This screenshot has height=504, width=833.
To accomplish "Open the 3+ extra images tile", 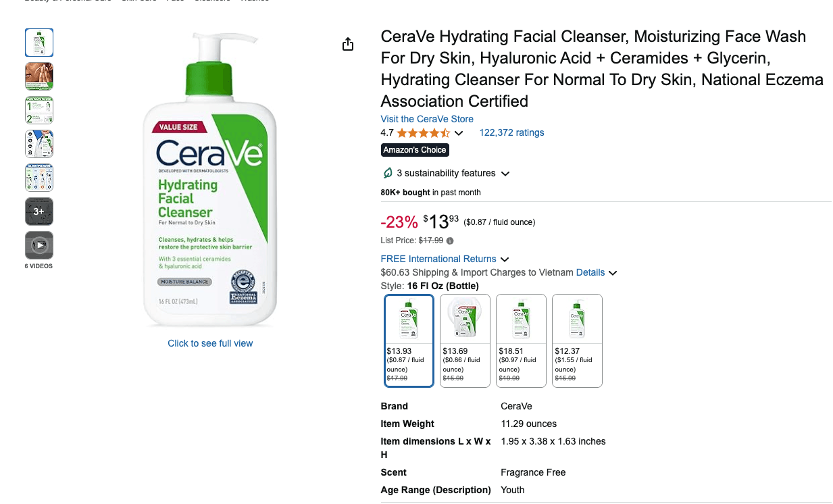I will [x=39, y=211].
